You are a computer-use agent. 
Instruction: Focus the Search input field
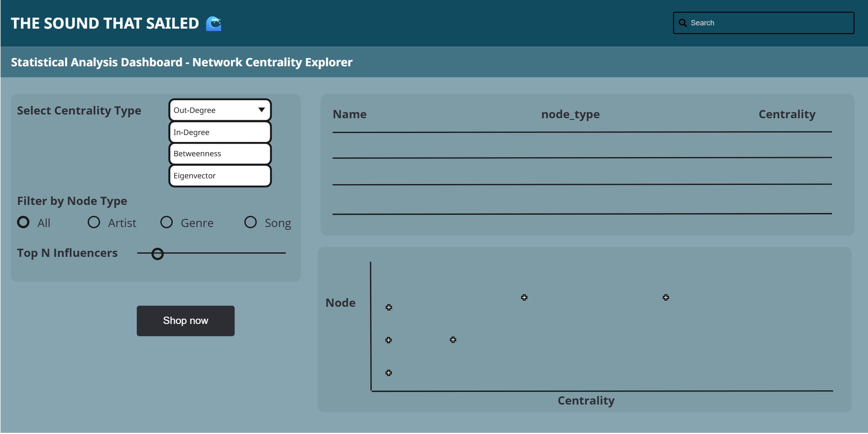tap(764, 23)
